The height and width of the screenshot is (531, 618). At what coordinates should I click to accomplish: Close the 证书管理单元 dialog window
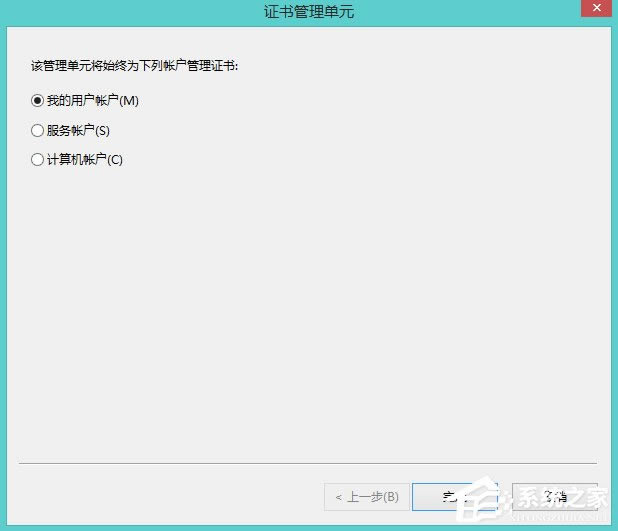pyautogui.click(x=596, y=8)
